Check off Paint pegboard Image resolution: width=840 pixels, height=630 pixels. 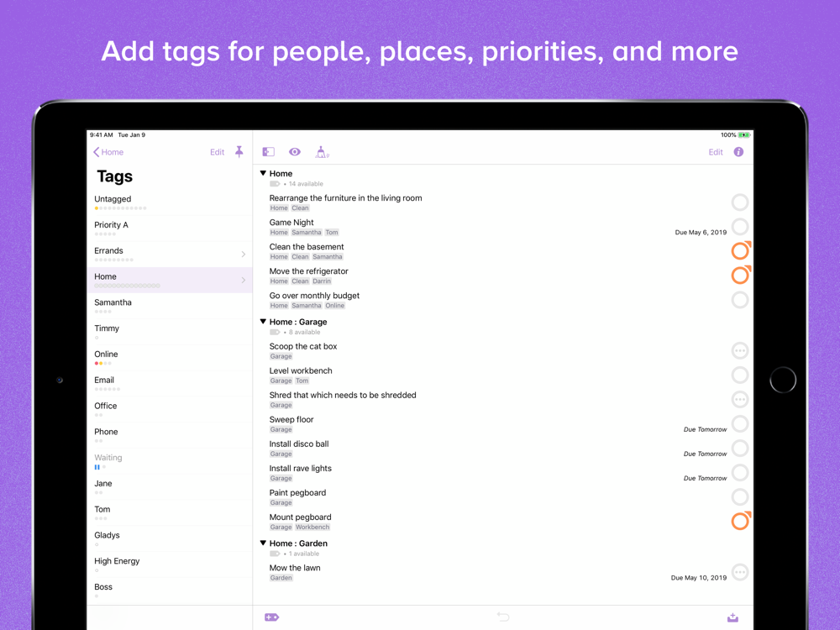pyautogui.click(x=740, y=497)
